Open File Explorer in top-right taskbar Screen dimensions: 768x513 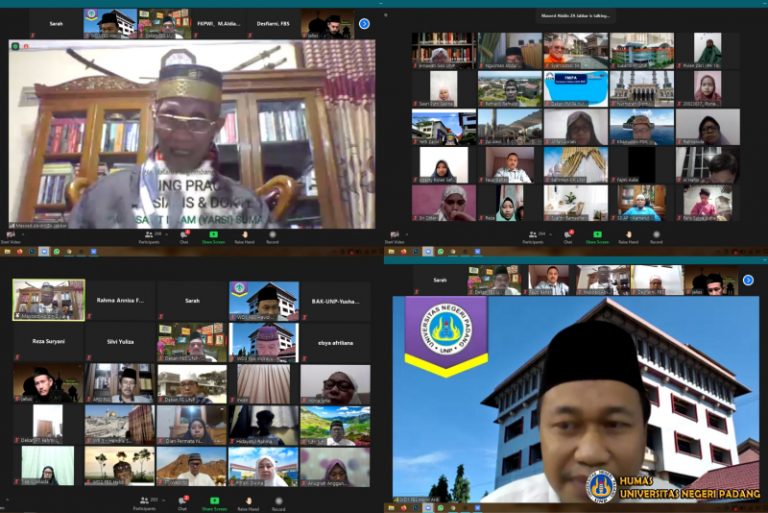tap(391, 251)
